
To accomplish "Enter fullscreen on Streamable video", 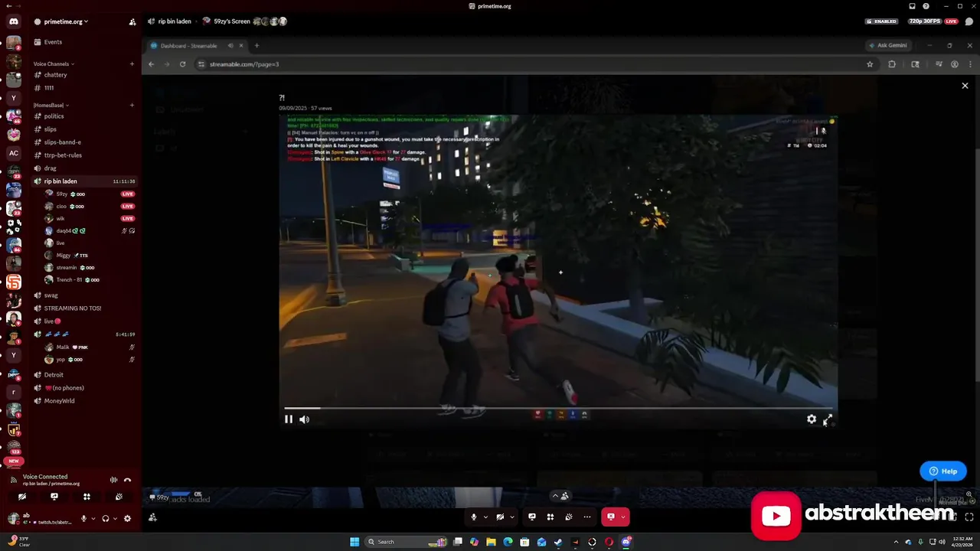I will 828,419.
